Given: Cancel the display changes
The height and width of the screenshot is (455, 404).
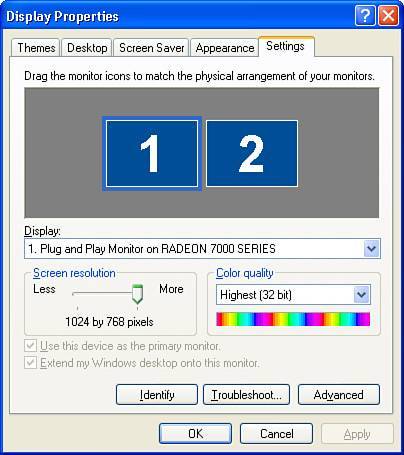Looking at the screenshot, I should click(277, 433).
